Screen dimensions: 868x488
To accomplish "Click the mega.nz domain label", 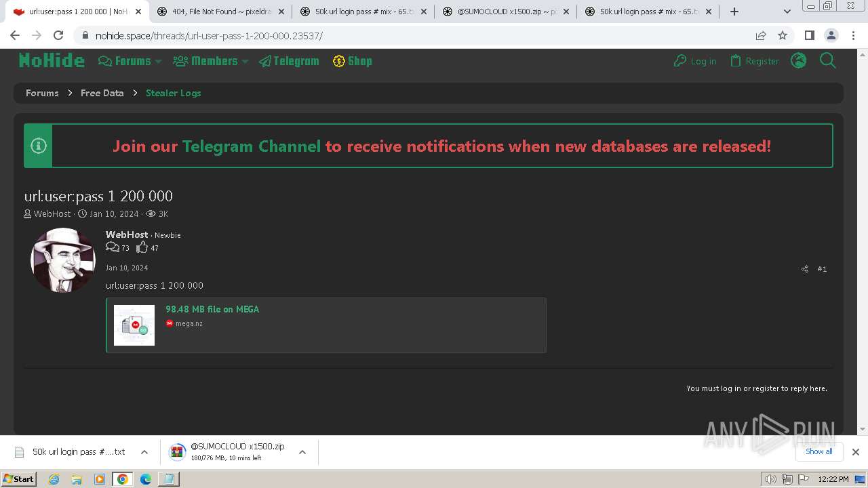I will pyautogui.click(x=189, y=323).
